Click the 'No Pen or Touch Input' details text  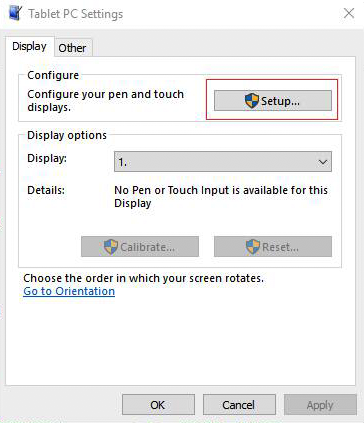click(x=221, y=197)
